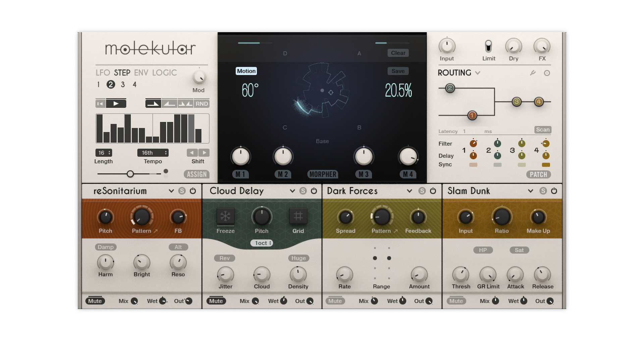This screenshot has height=362, width=644.
Task: Toggle the Freeze snowflake in Cloud Delay
Action: [225, 216]
